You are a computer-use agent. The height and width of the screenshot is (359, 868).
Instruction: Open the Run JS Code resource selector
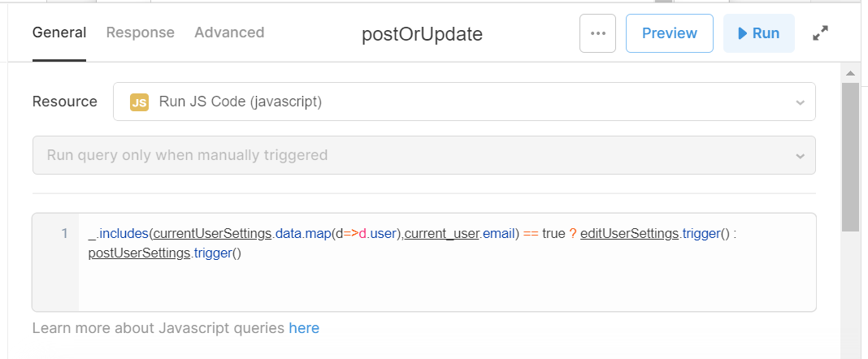pyautogui.click(x=464, y=102)
